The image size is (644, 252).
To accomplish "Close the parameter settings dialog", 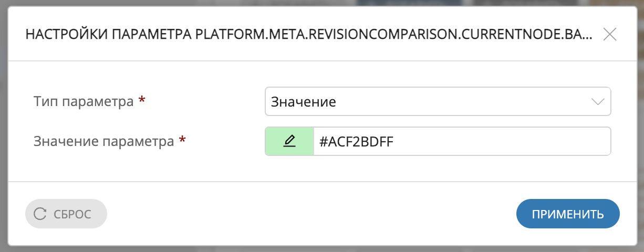I will tap(609, 35).
